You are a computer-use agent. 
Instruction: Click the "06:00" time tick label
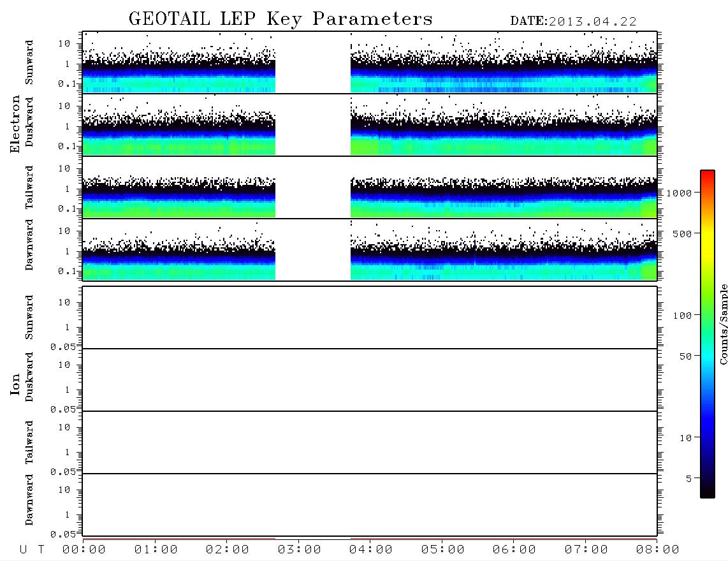click(514, 550)
